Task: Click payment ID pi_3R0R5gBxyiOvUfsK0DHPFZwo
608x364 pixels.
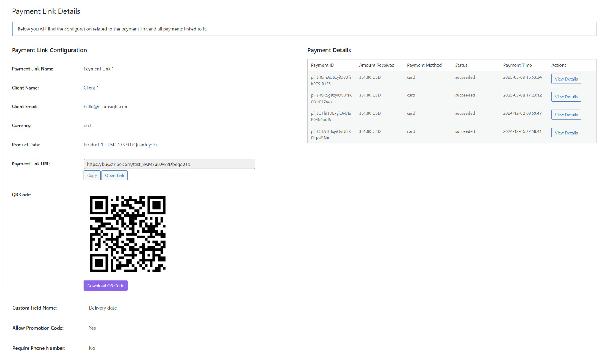Action: (331, 98)
